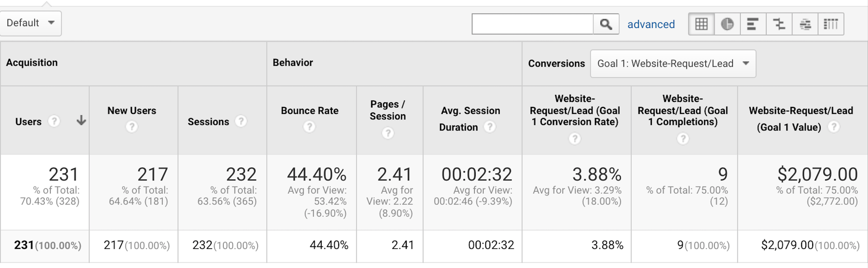Open the Performance bar chart view

click(753, 23)
